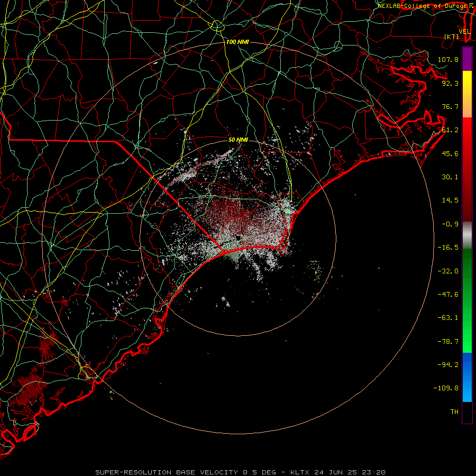Image resolution: width=476 pixels, height=476 pixels.
Task: Pick the gray near-zero segment of the color bar
Action: point(467,235)
